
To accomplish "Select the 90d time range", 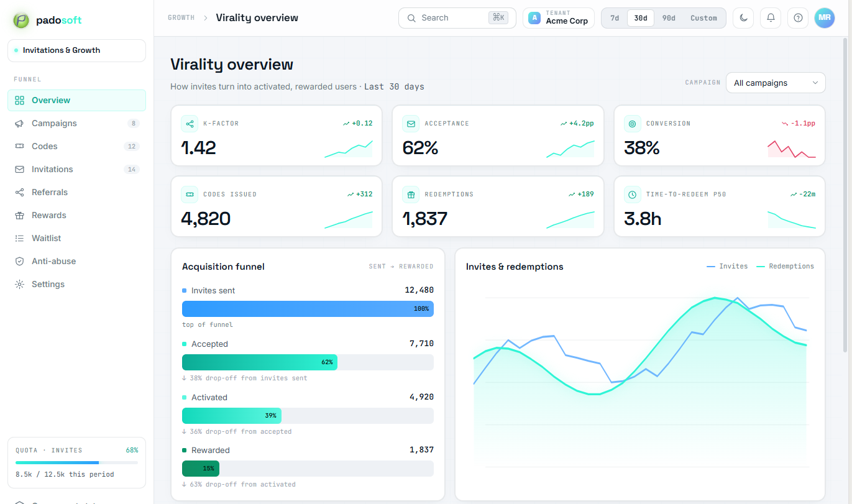I will pos(669,18).
